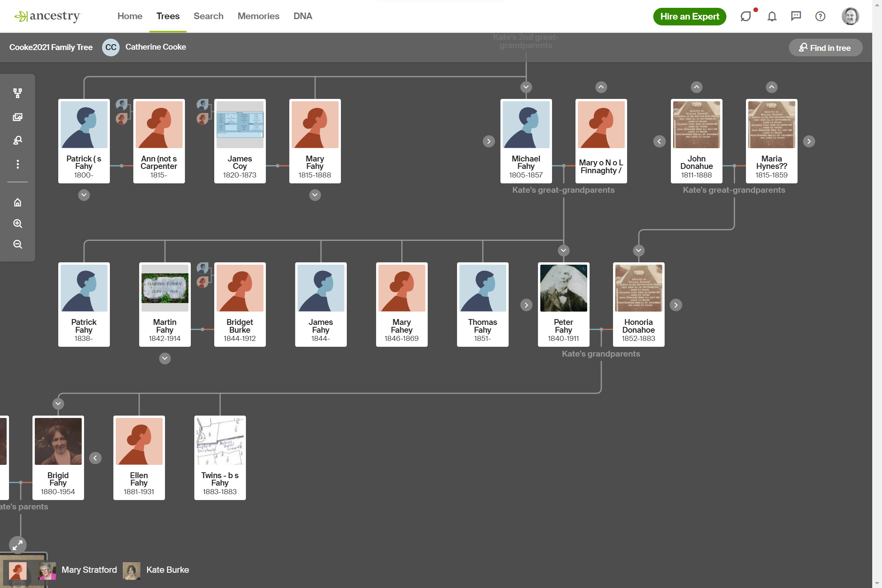Click the user profile avatar

tap(850, 16)
